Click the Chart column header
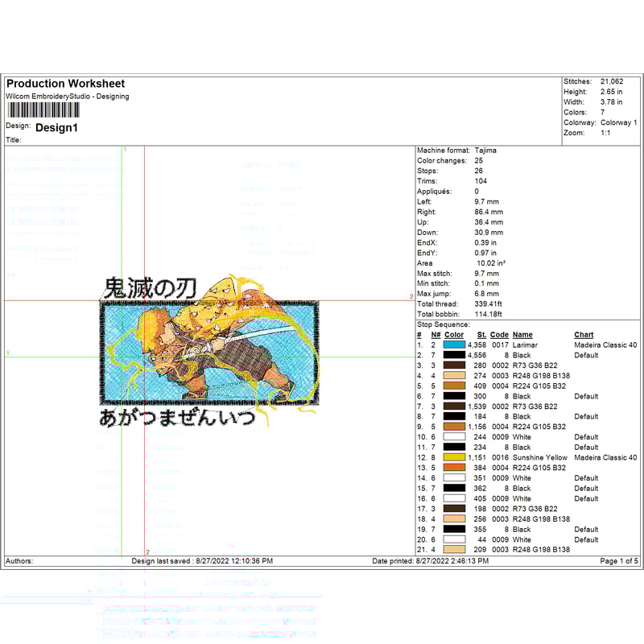 click(584, 334)
